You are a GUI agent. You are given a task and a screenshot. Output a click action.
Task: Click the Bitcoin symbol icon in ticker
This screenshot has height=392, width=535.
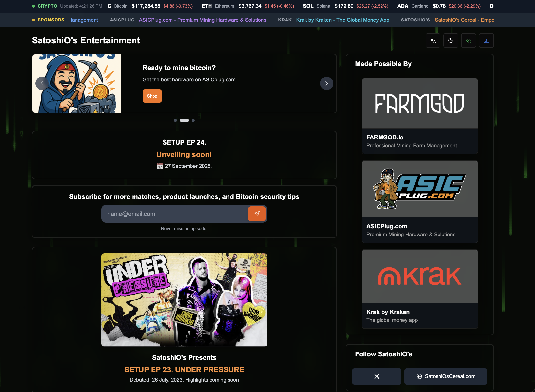[110, 6]
